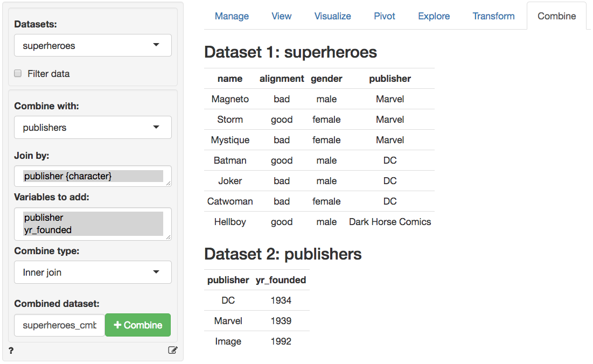The width and height of the screenshot is (593, 364).
Task: Click the Combined dataset name field
Action: [60, 325]
